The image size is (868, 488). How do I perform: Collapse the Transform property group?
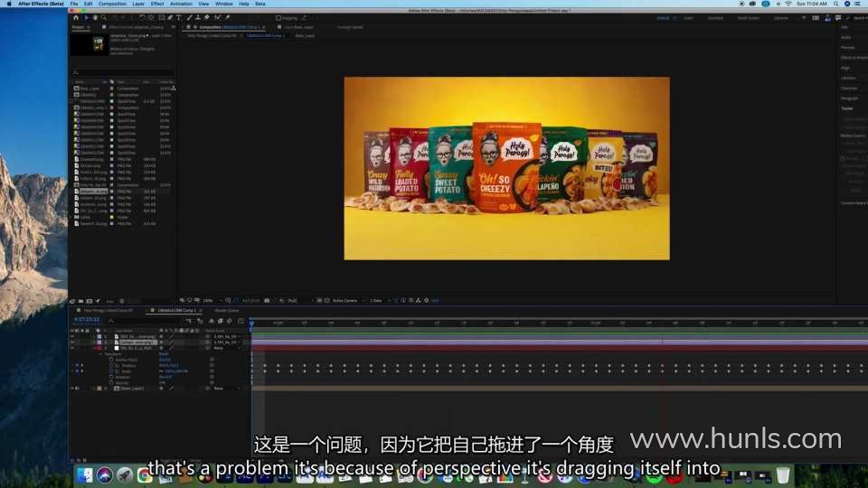tap(100, 354)
